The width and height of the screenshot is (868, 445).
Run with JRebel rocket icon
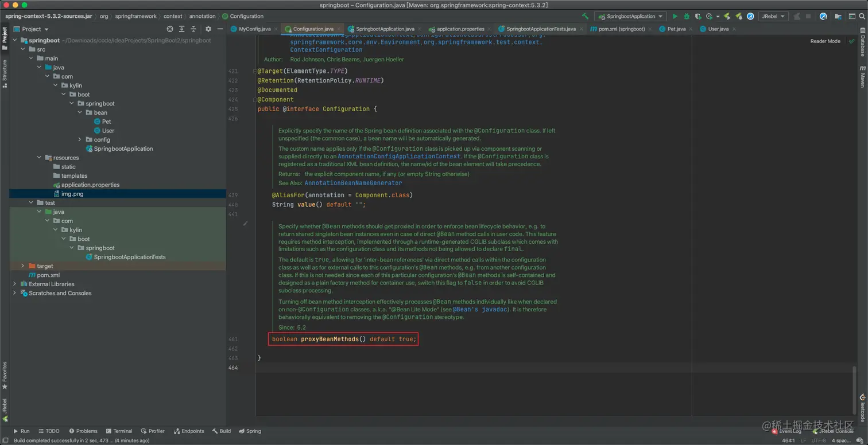(x=727, y=17)
